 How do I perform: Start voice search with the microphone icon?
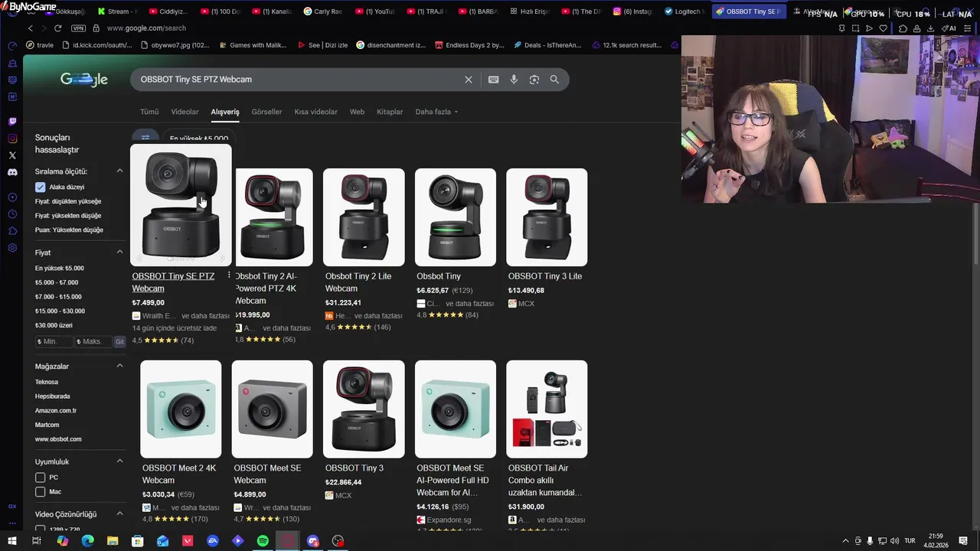[x=514, y=80]
